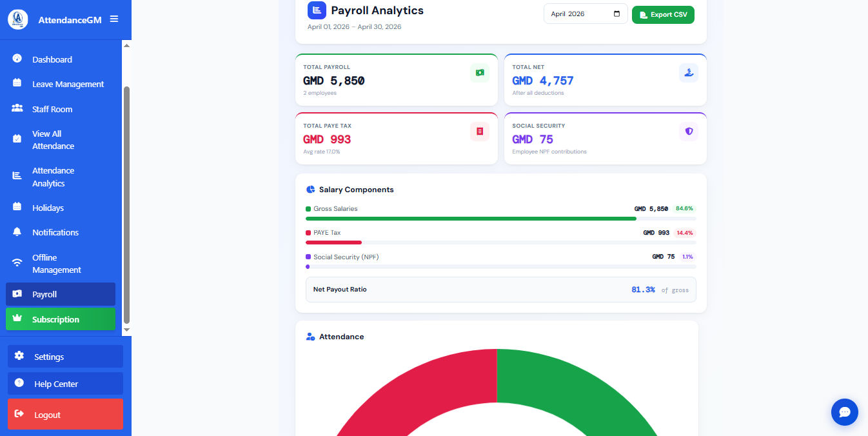Screen dimensions: 868x436
Task: Open the month picker calendar icon
Action: (x=617, y=14)
